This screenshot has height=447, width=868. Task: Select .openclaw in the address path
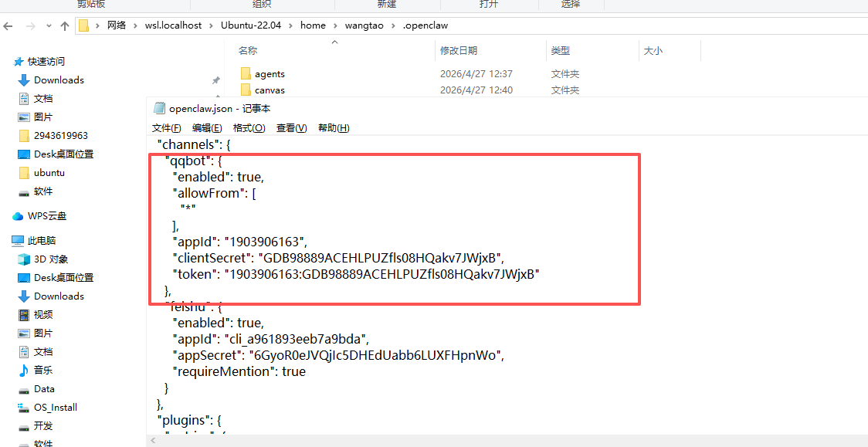pyautogui.click(x=426, y=25)
